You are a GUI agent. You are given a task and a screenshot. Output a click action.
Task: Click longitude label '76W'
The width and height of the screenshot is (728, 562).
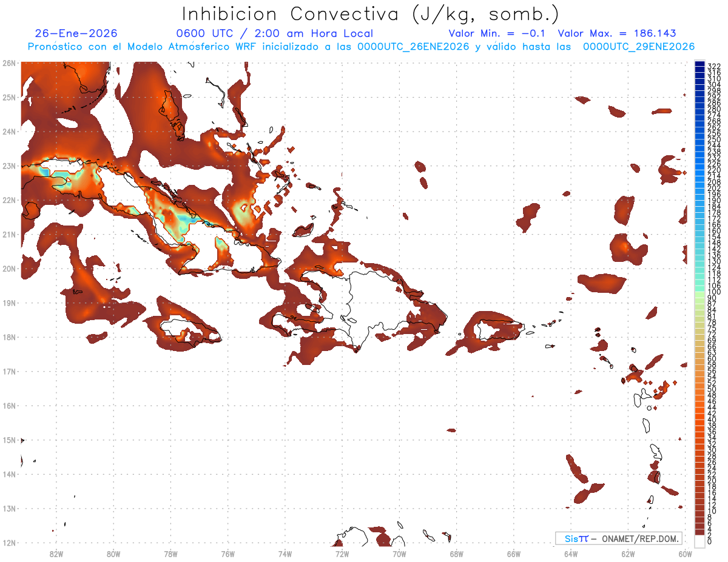coord(228,554)
